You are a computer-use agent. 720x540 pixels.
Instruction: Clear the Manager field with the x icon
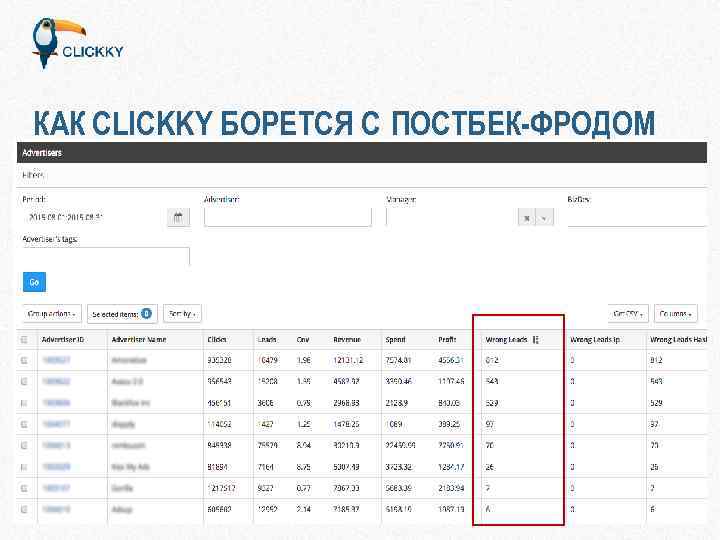(x=527, y=218)
